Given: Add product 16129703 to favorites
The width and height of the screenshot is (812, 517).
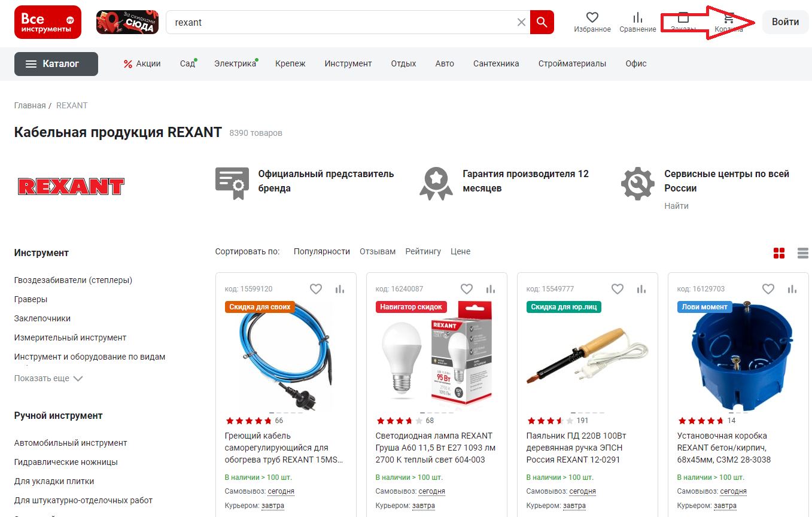Looking at the screenshot, I should pyautogui.click(x=768, y=289).
